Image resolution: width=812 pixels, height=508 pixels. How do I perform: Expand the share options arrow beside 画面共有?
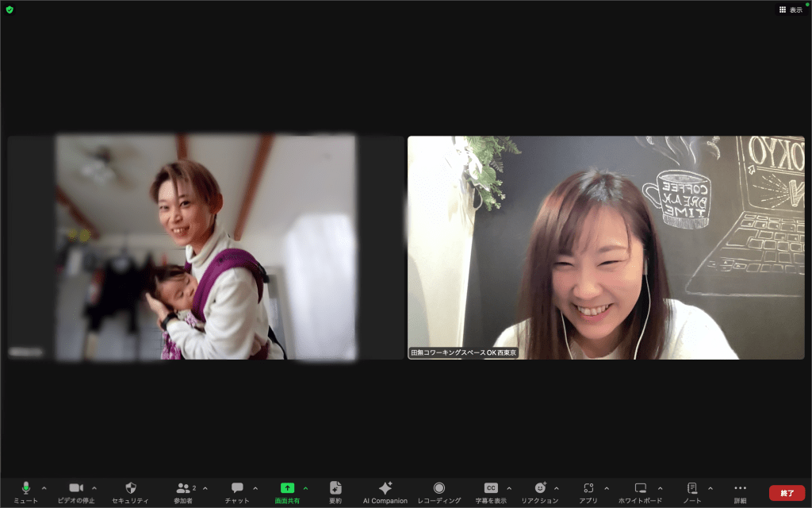(x=306, y=488)
